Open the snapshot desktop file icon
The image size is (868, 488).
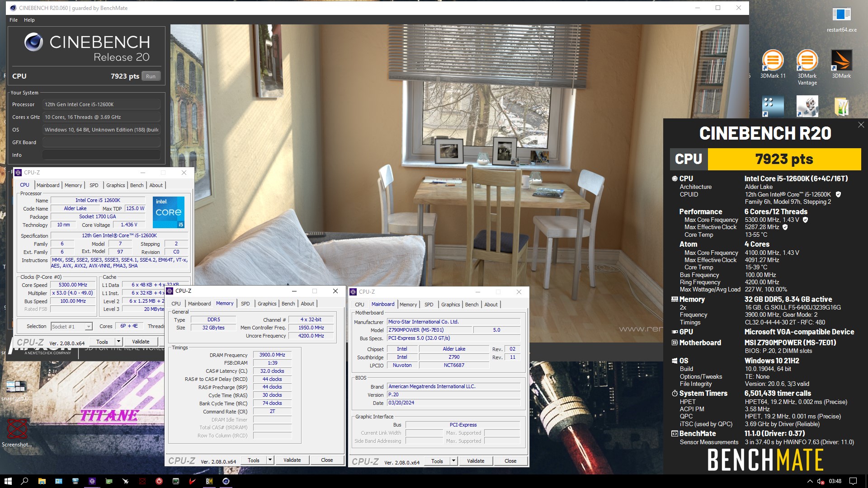(16, 390)
